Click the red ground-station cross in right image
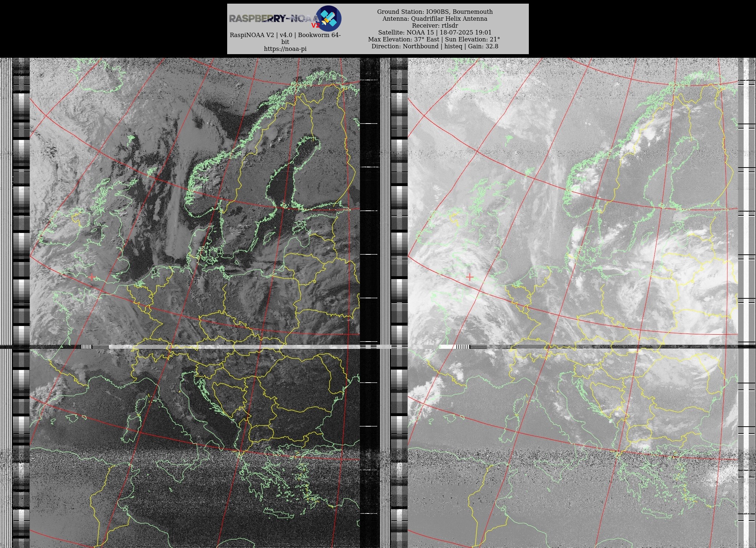This screenshot has height=548, width=756. pos(470,277)
